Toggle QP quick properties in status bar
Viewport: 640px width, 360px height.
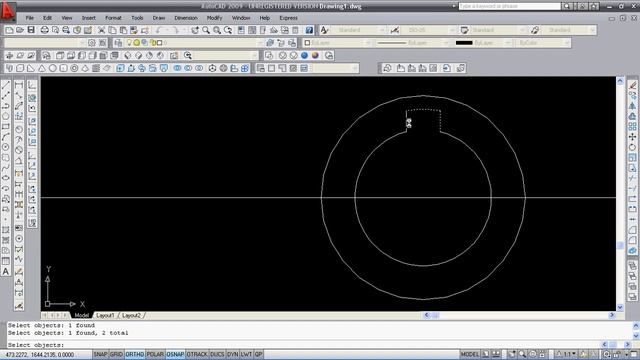coord(258,354)
